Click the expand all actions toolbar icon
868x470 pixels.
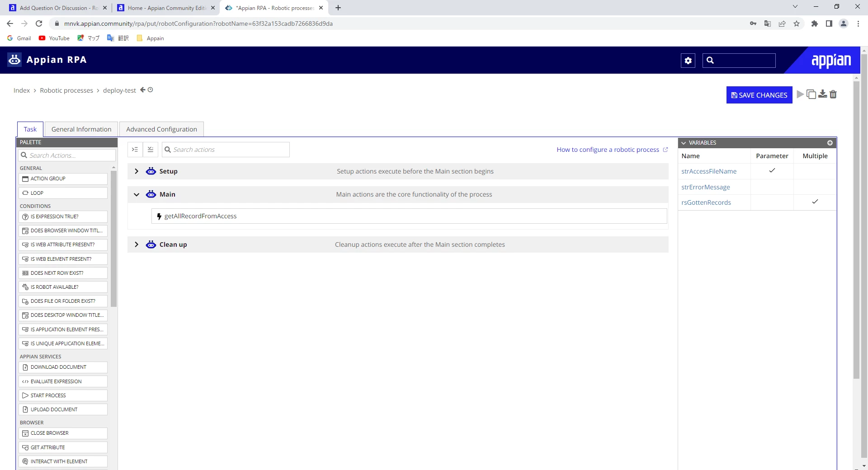click(x=135, y=150)
